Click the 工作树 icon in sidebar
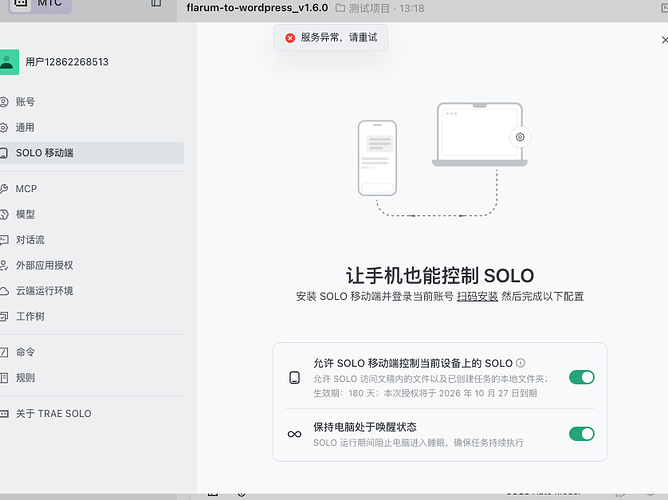Screen dimensions: 668x500 click(3, 316)
